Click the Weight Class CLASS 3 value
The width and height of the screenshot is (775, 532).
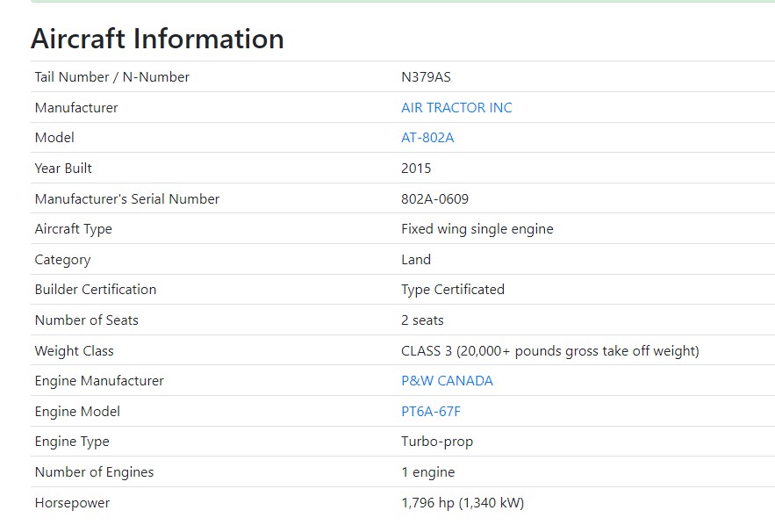coord(549,351)
